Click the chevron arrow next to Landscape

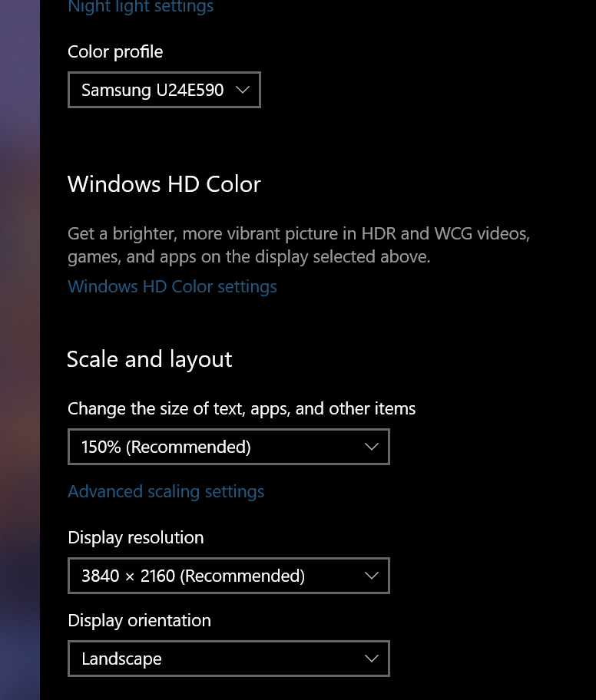tap(372, 659)
